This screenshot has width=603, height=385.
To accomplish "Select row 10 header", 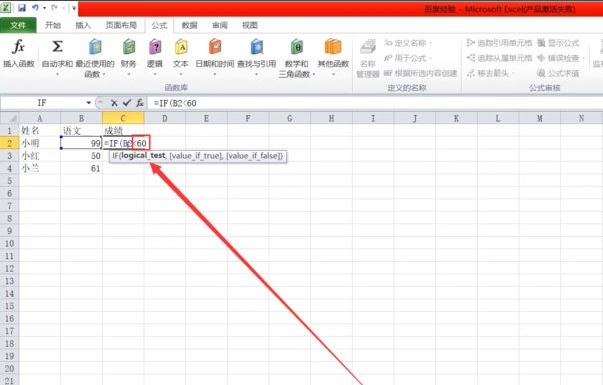I will pyautogui.click(x=10, y=243).
